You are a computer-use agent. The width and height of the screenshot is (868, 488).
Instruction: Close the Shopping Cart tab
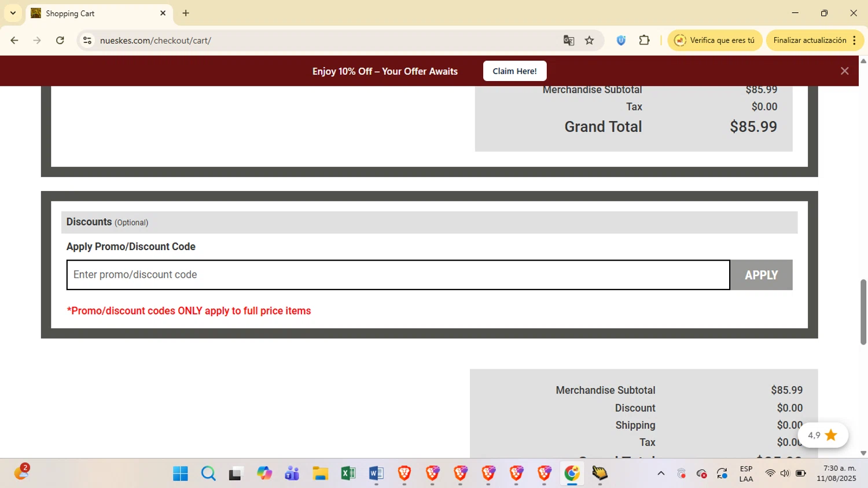click(163, 13)
